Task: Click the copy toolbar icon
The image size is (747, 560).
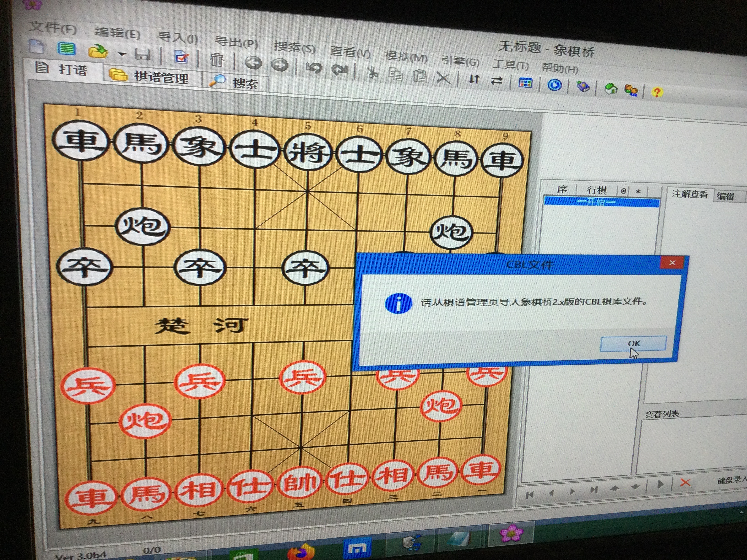Action: click(395, 74)
